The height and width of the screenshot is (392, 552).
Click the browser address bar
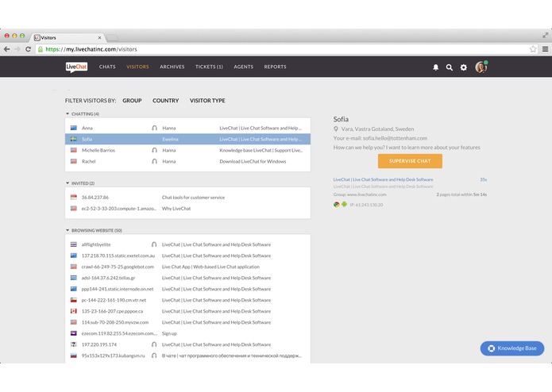(286, 49)
